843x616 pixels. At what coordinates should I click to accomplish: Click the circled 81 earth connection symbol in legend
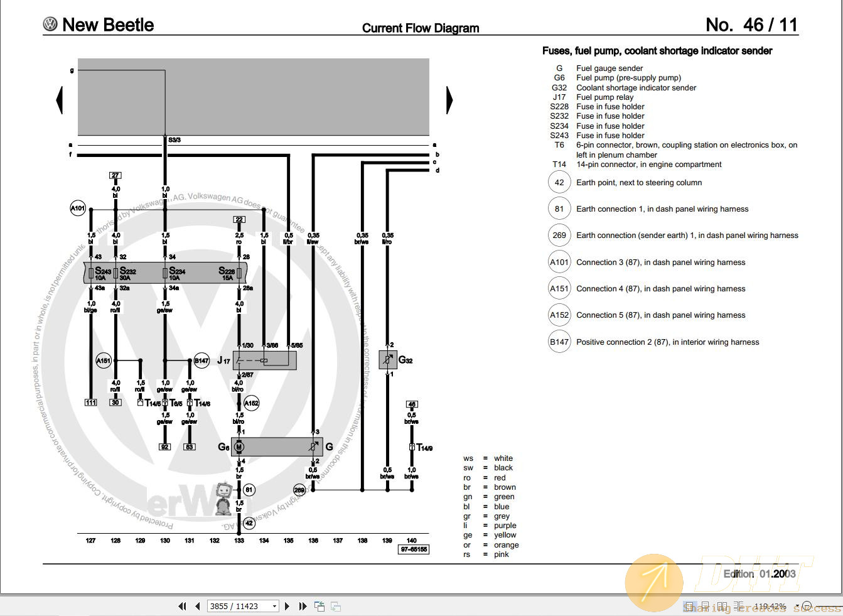pyautogui.click(x=559, y=209)
